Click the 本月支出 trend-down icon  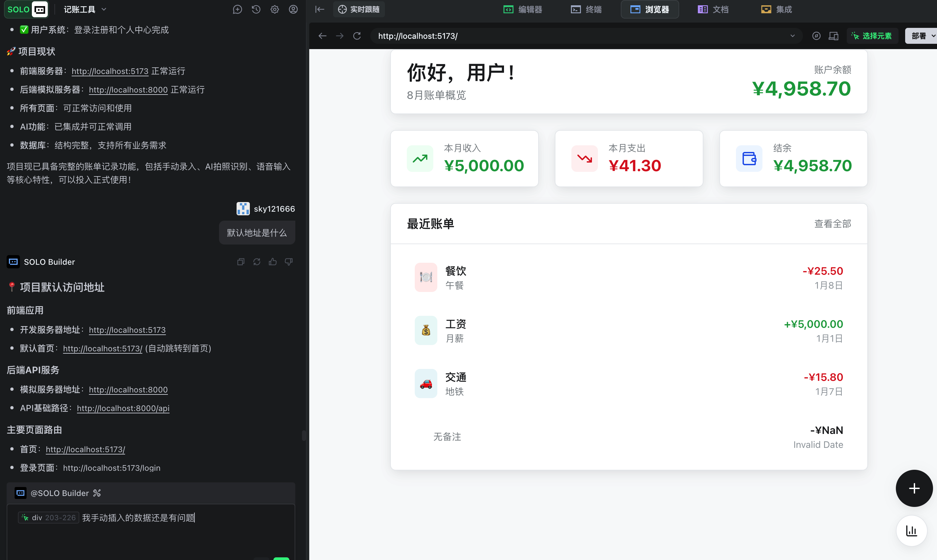point(585,159)
